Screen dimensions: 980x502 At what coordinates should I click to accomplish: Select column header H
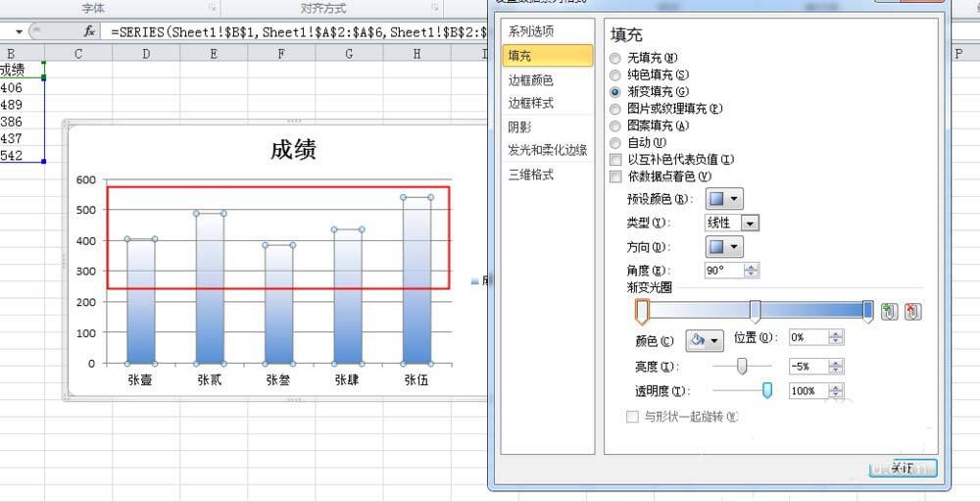coord(416,54)
